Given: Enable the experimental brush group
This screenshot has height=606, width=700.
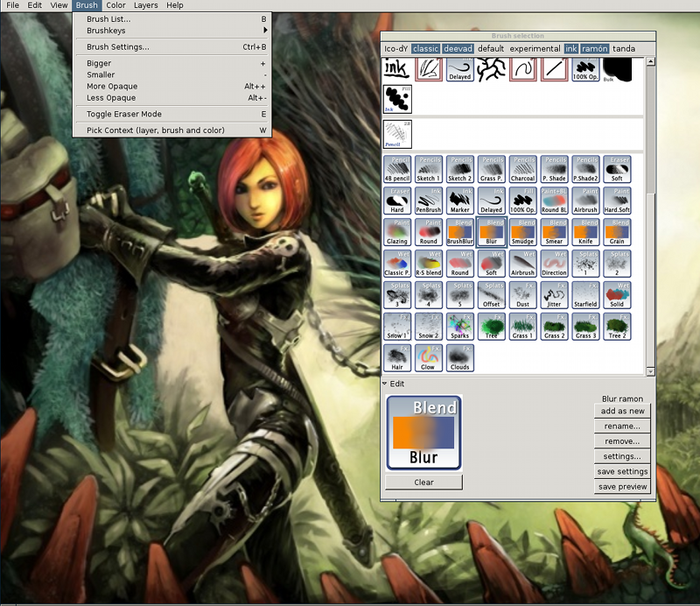Looking at the screenshot, I should pos(535,48).
